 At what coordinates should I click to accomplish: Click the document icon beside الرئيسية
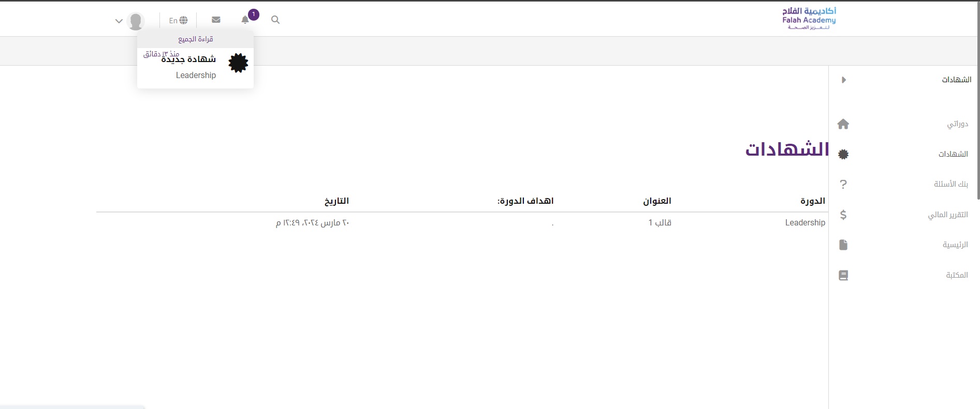(843, 245)
